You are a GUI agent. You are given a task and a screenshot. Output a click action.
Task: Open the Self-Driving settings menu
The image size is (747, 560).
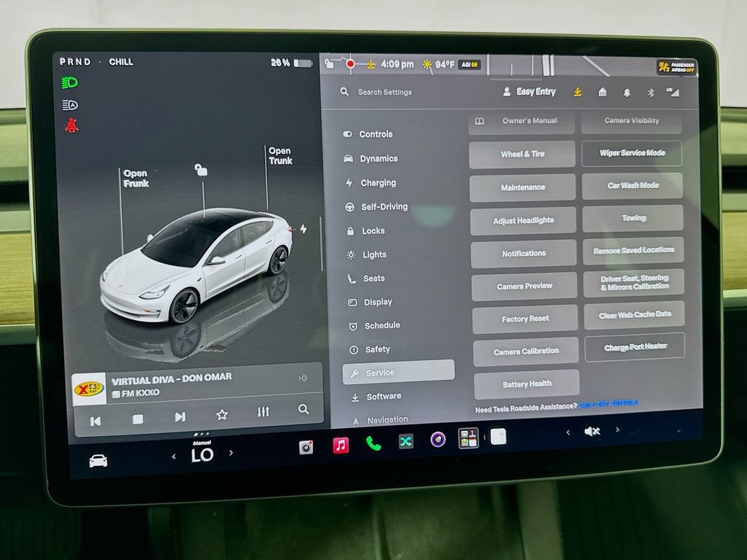point(376,206)
